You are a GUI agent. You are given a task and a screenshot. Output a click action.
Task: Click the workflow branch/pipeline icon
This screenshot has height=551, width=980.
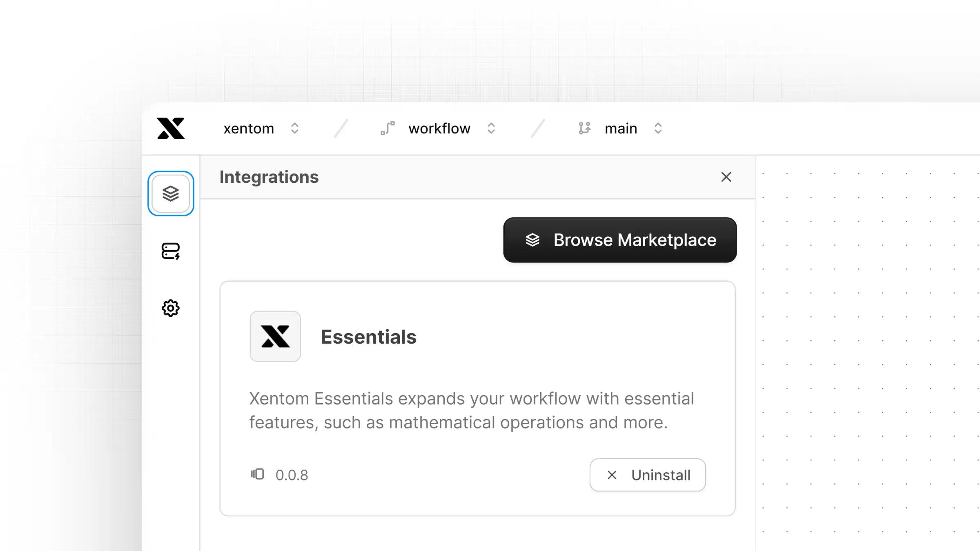(x=388, y=129)
